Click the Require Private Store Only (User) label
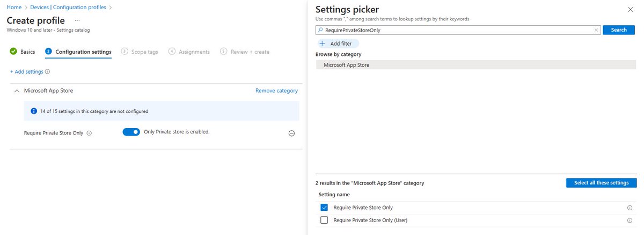The width and height of the screenshot is (644, 235). [x=371, y=220]
